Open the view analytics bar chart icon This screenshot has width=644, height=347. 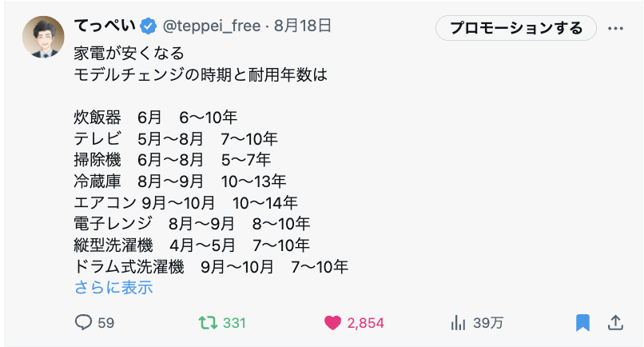coord(458,323)
